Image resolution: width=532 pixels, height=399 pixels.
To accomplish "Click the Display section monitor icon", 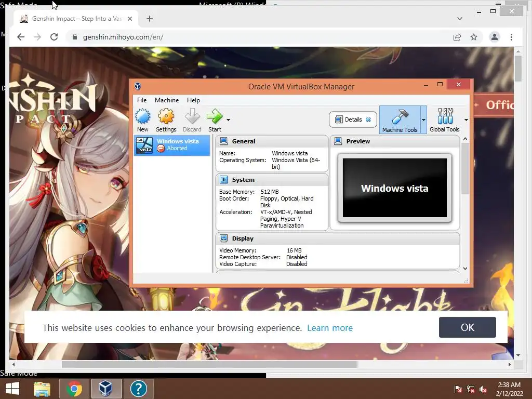I will [223, 238].
